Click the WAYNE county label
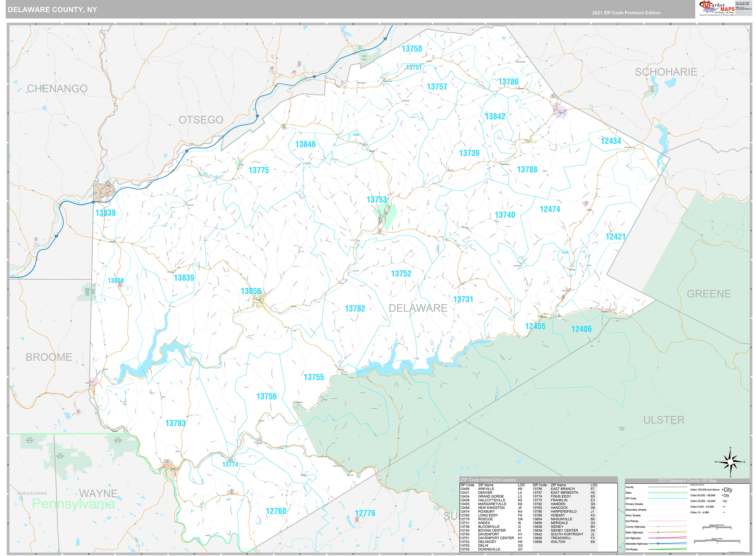This screenshot has width=756, height=556. (98, 494)
